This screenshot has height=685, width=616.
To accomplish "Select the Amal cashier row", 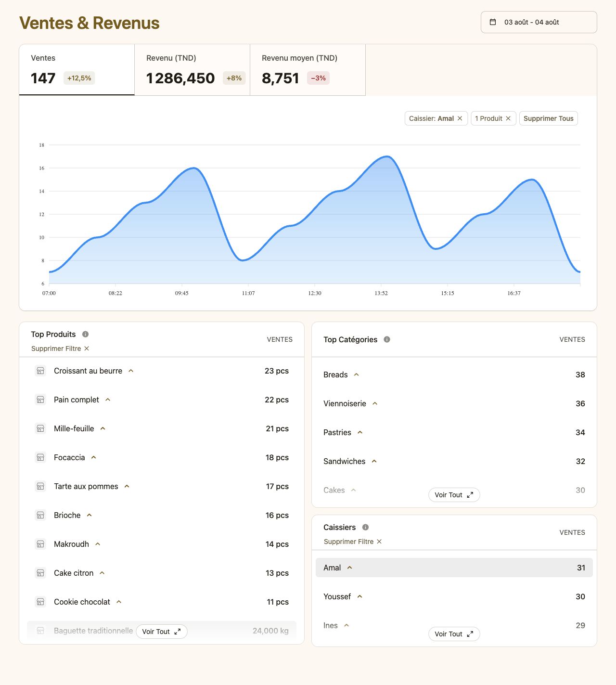I will 454,568.
